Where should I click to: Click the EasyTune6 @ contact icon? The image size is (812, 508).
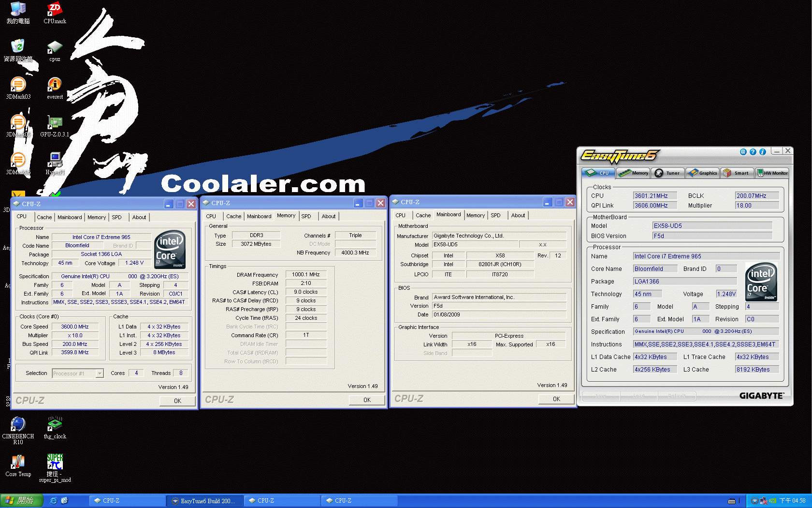click(x=743, y=152)
